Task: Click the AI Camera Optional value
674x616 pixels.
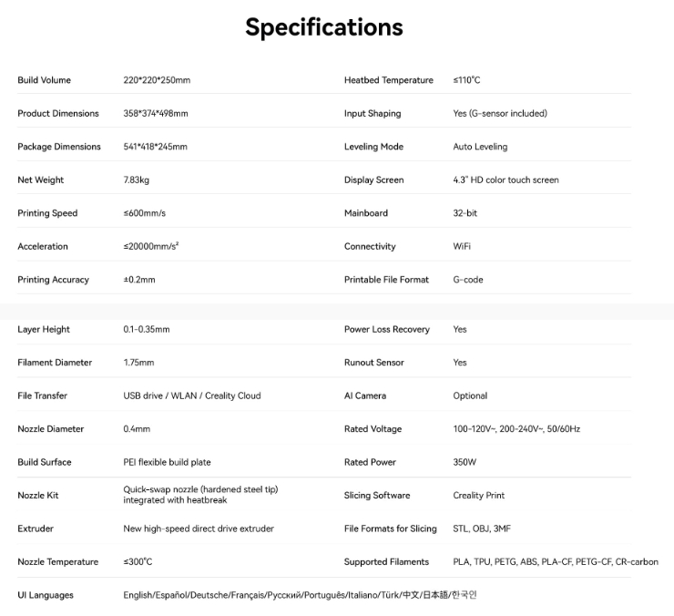Action: click(x=470, y=396)
